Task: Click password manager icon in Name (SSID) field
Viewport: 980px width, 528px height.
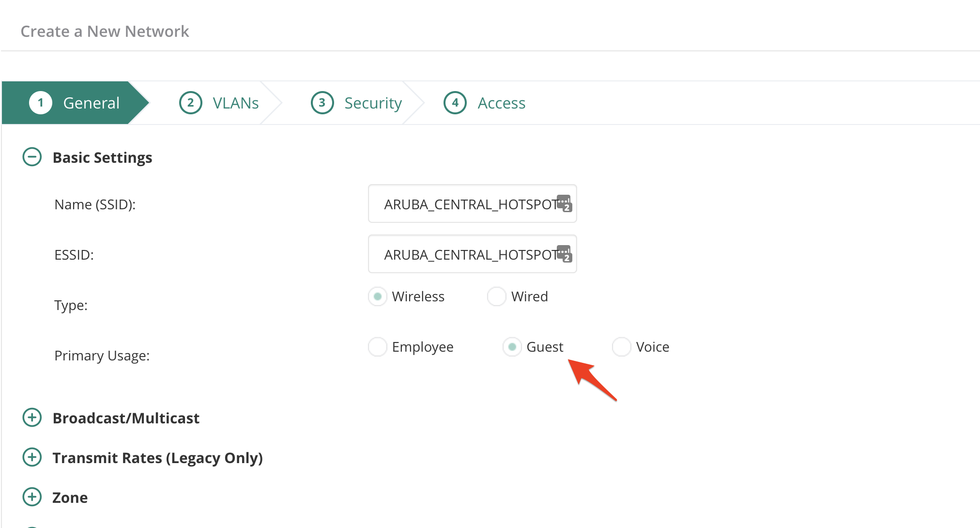Action: click(x=565, y=203)
